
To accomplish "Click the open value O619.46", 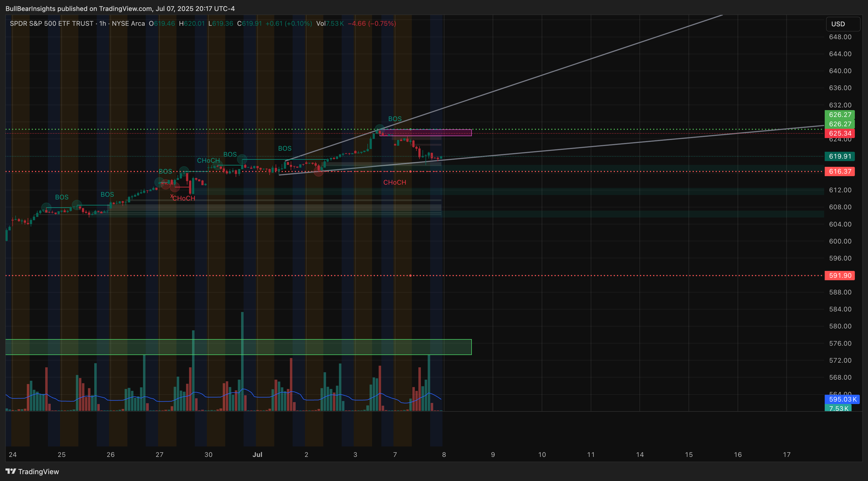I will pos(162,24).
